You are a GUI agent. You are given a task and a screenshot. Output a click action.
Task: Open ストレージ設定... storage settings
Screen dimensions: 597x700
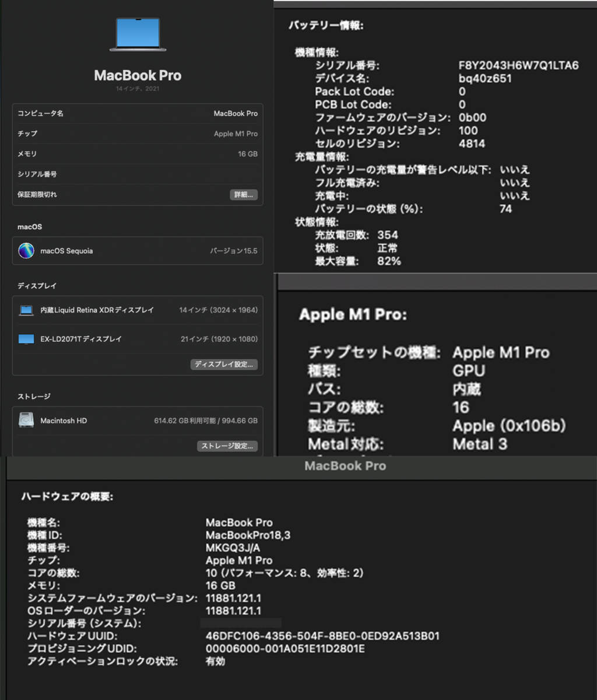(227, 446)
